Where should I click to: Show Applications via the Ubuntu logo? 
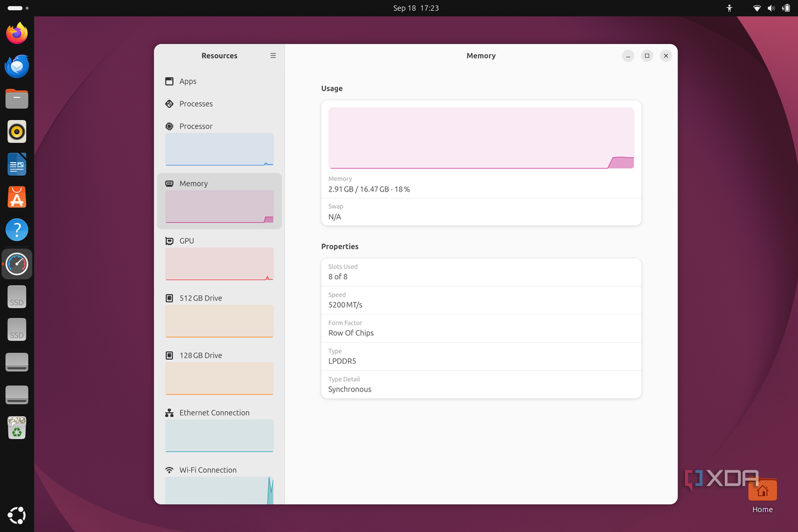click(17, 516)
